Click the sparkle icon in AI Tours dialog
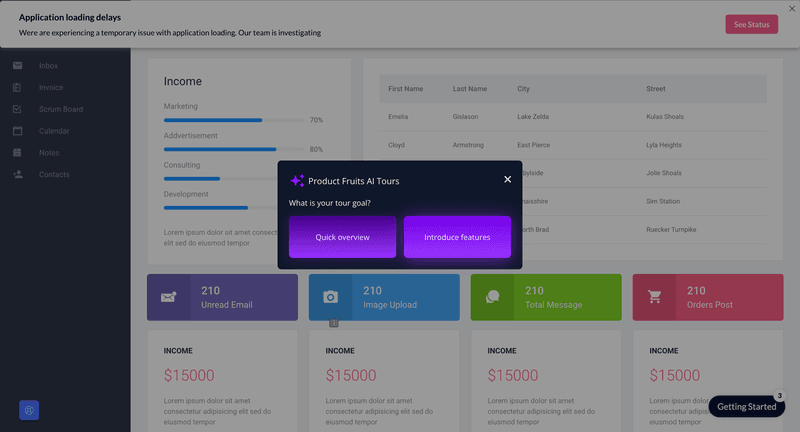 297,181
